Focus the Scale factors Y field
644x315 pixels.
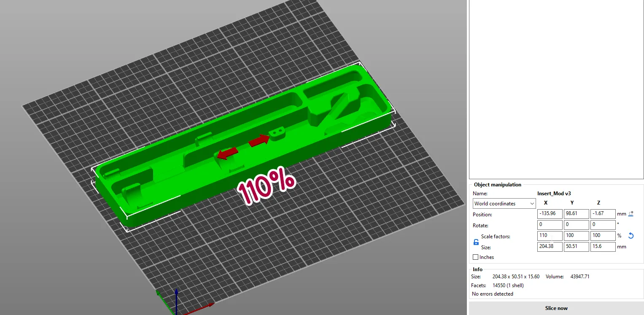[x=576, y=236]
